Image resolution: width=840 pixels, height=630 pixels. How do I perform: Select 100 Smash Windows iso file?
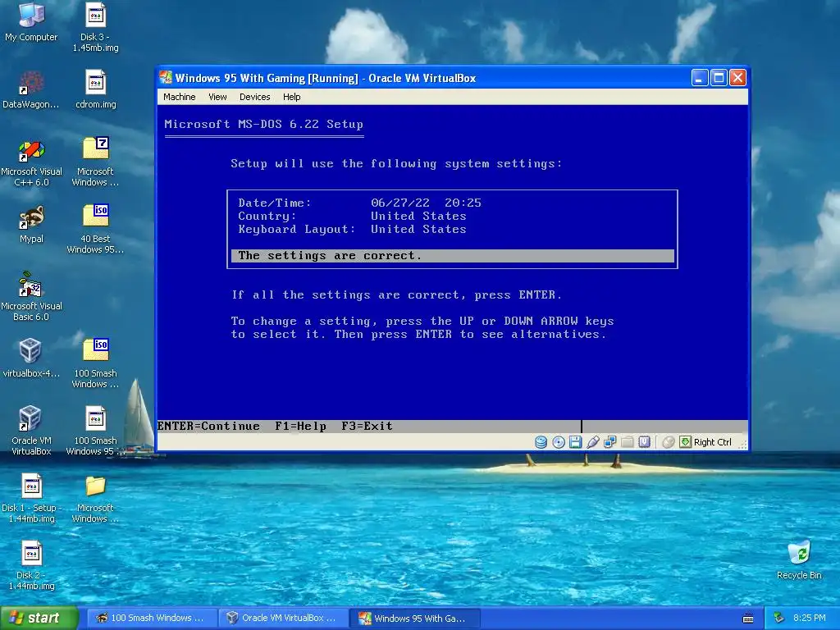coord(96,363)
